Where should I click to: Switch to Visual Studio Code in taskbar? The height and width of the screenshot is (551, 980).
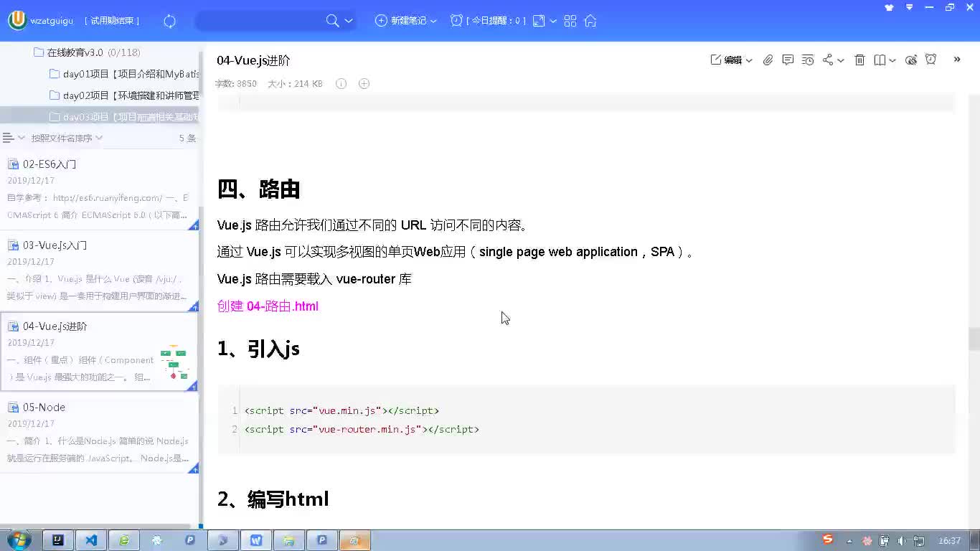(91, 540)
